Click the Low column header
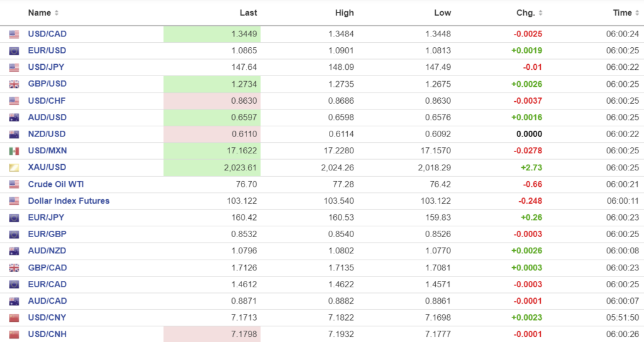The width and height of the screenshot is (644, 342). point(442,13)
